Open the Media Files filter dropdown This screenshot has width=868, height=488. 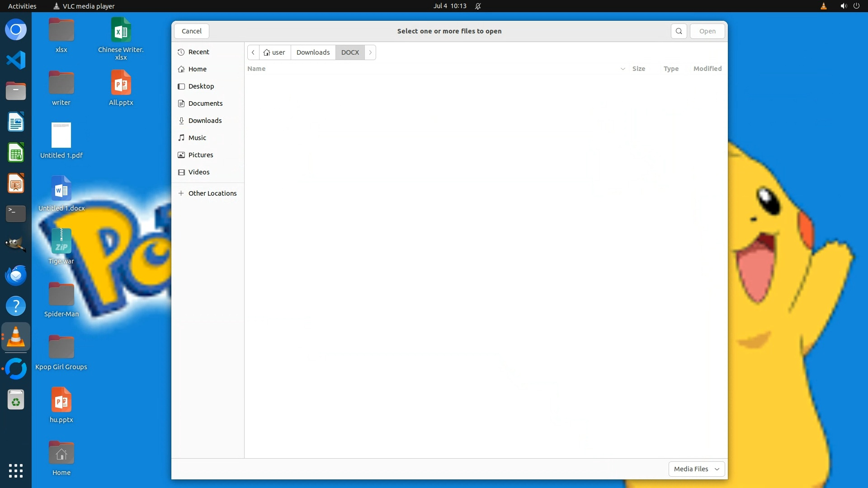tap(696, 469)
